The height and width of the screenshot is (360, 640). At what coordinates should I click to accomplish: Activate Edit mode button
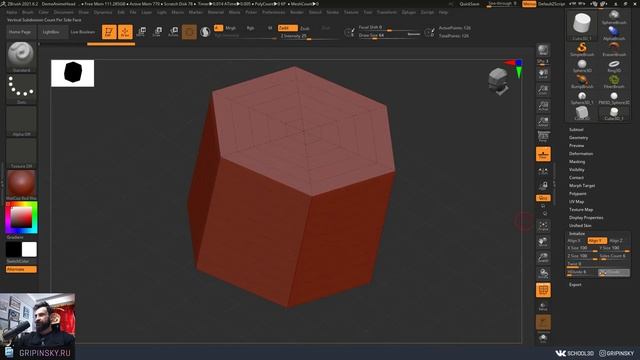pos(109,32)
